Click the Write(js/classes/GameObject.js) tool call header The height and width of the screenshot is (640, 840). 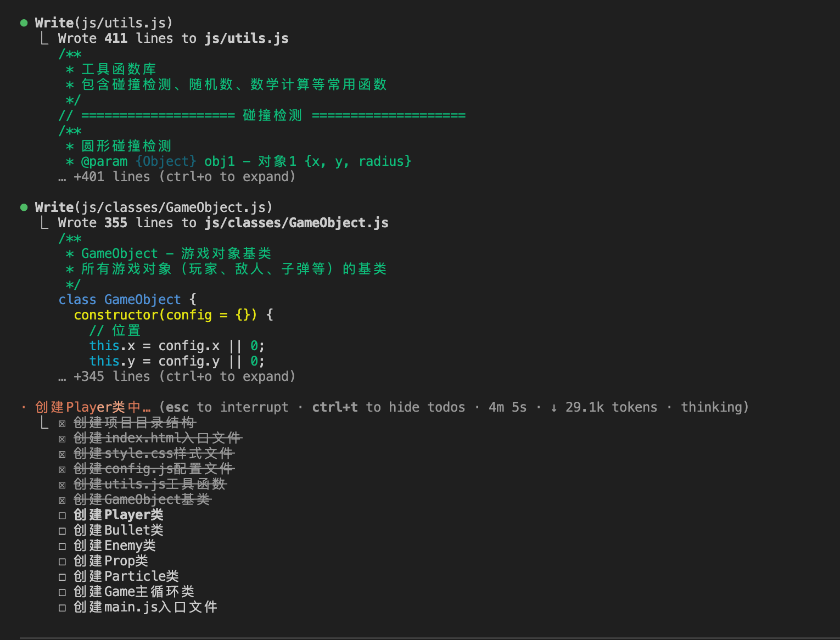click(x=154, y=207)
